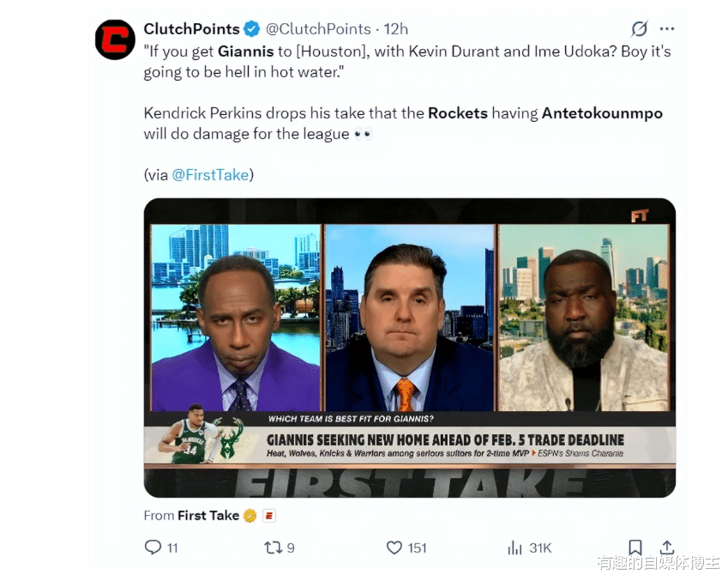This screenshot has width=728, height=581.
Task: Click the gold verified badge beside First Take
Action: 250,516
